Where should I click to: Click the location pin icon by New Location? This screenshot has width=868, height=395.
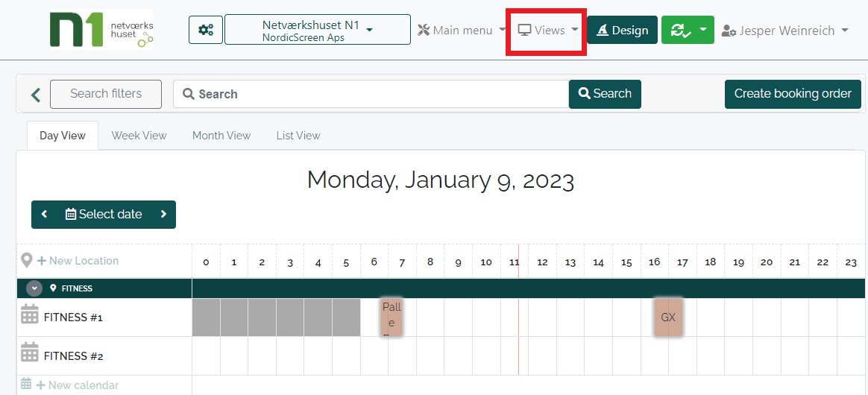(26, 261)
